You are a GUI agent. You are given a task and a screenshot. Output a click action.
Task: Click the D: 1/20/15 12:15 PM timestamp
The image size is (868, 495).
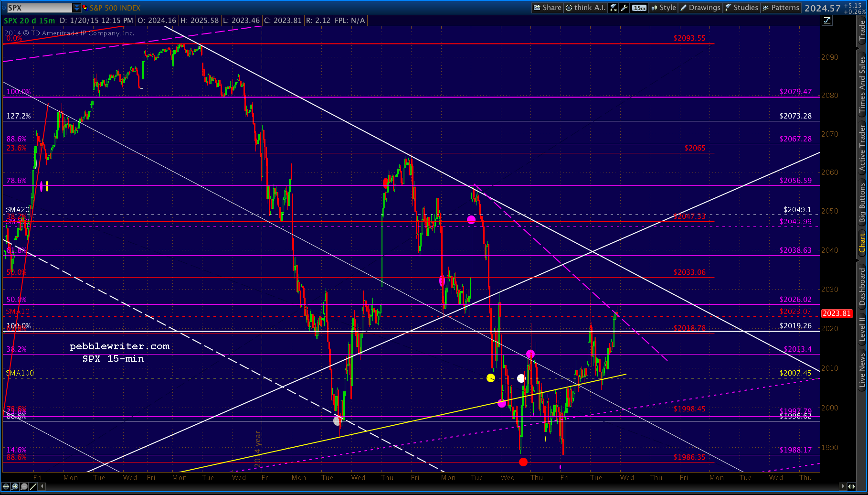click(x=96, y=21)
